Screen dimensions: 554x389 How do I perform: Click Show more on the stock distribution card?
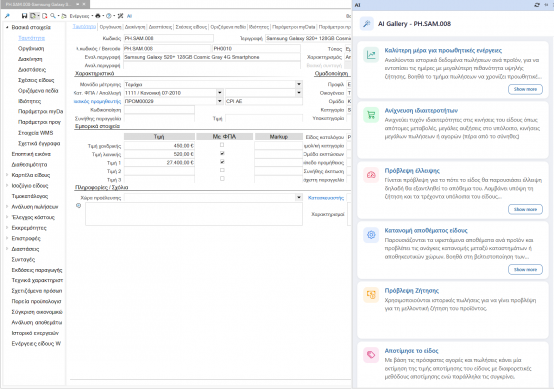[x=525, y=270]
